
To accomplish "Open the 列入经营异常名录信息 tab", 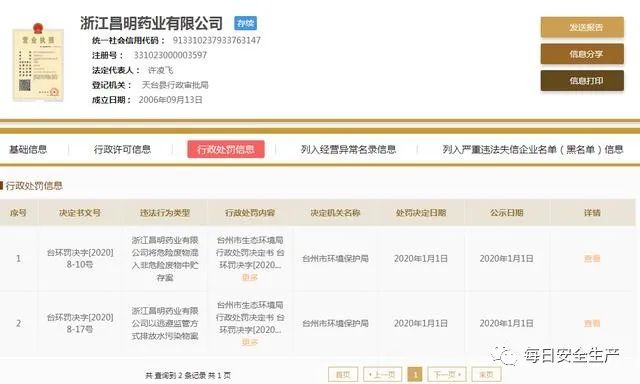I will click(348, 149).
